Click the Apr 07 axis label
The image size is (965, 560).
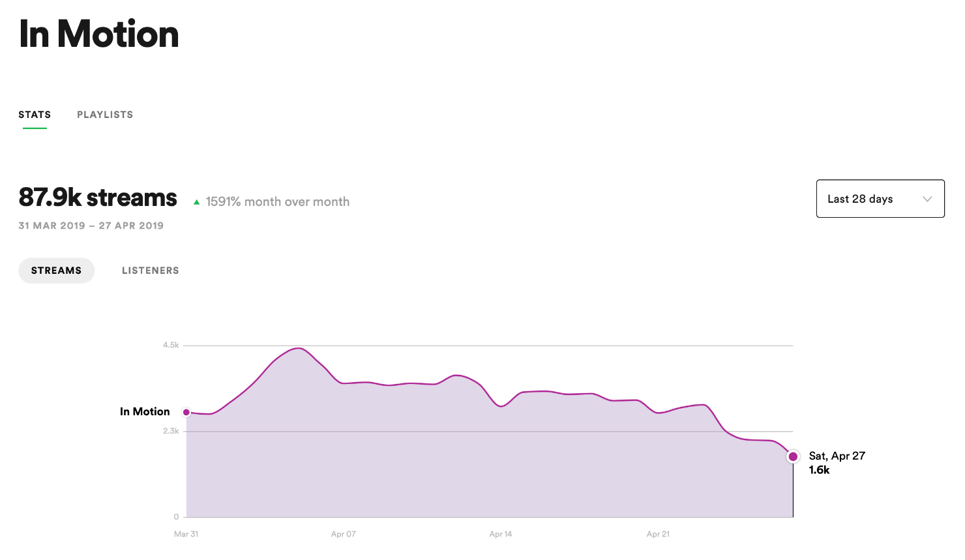[344, 534]
